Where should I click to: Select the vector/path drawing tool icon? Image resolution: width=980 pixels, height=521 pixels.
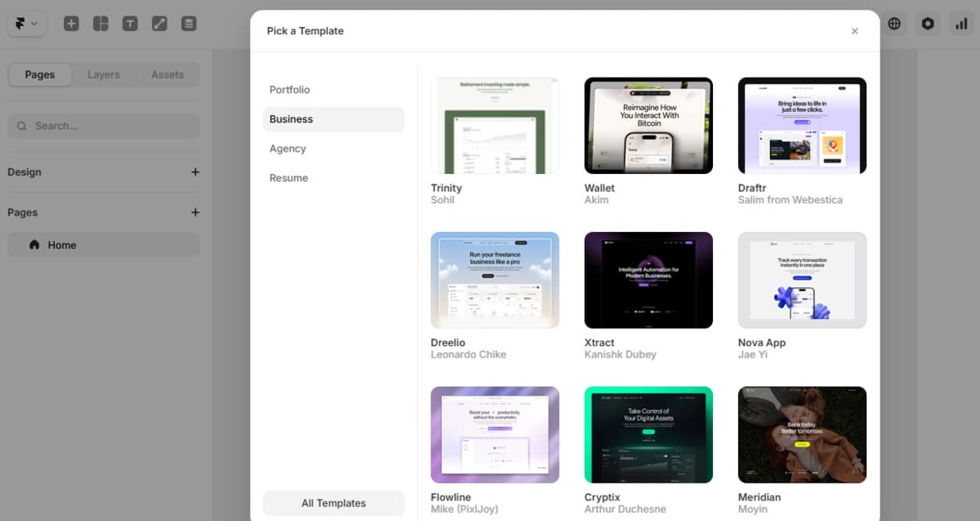pyautogui.click(x=159, y=24)
